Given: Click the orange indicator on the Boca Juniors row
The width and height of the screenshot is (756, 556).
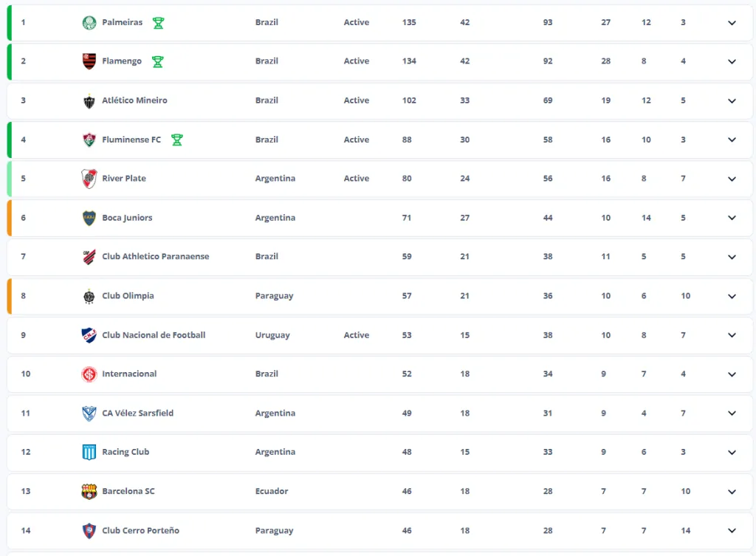Looking at the screenshot, I should pyautogui.click(x=7, y=217).
